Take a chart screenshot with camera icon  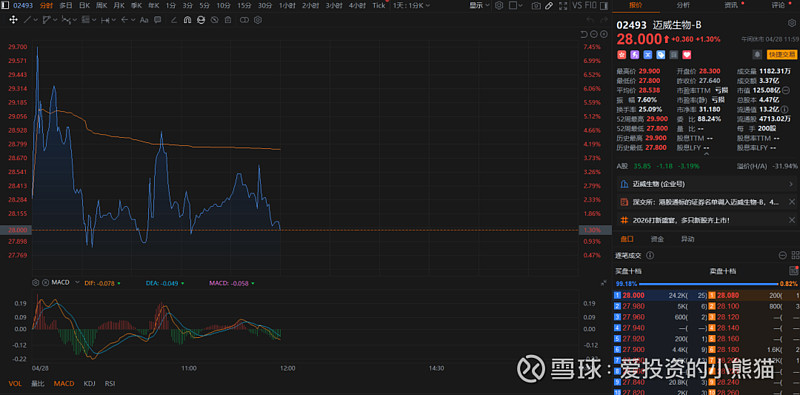tap(536, 6)
